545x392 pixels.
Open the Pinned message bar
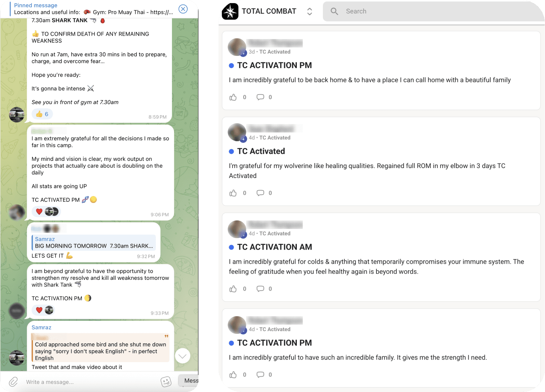click(94, 9)
